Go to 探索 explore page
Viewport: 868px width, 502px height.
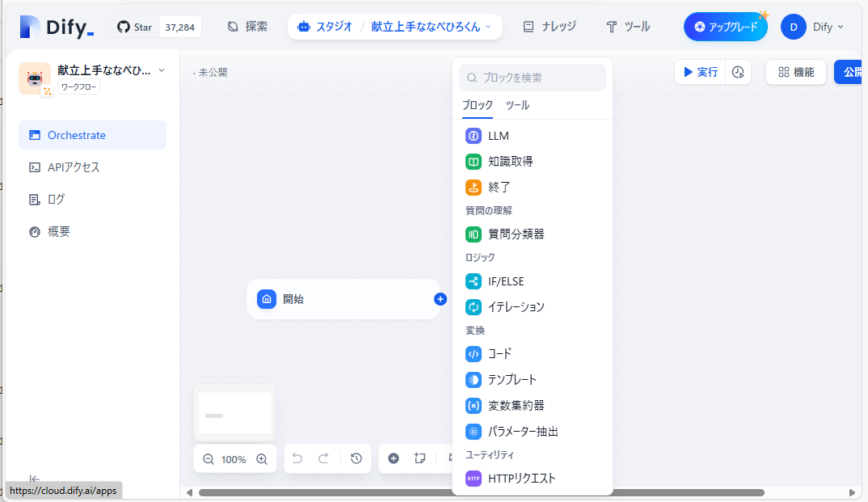tap(248, 27)
